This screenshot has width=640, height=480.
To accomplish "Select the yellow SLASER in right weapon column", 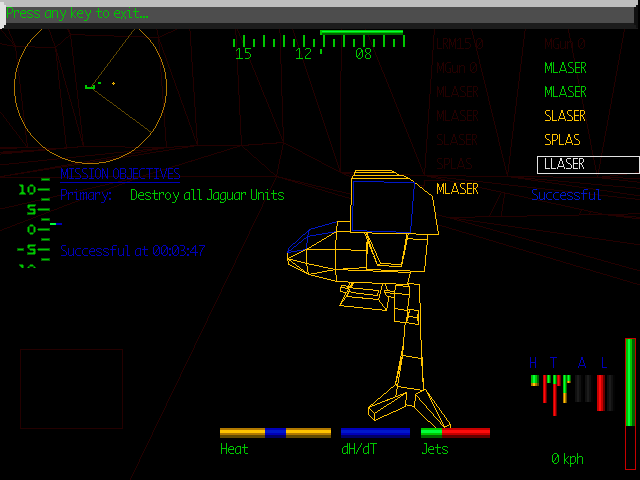I will point(565,116).
